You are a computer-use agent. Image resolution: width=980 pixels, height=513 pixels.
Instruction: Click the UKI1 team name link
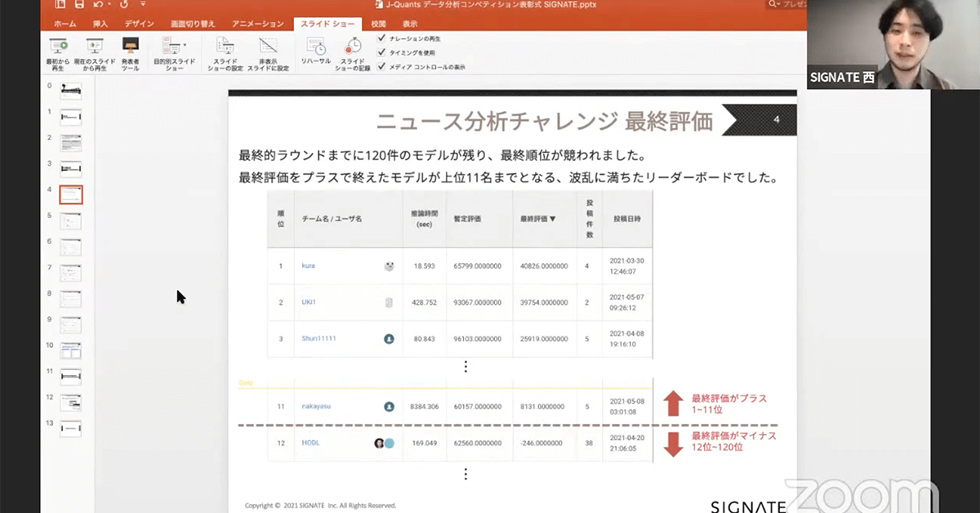(309, 302)
